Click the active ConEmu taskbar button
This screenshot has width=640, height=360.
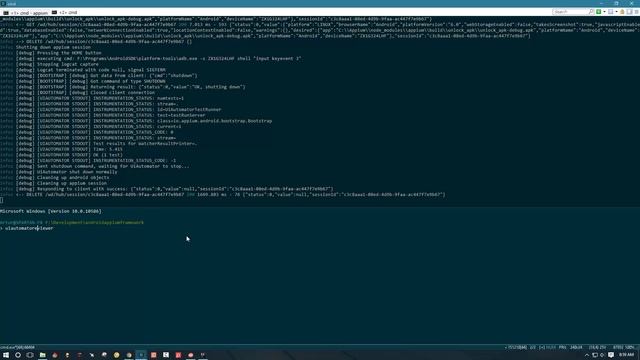(141, 355)
